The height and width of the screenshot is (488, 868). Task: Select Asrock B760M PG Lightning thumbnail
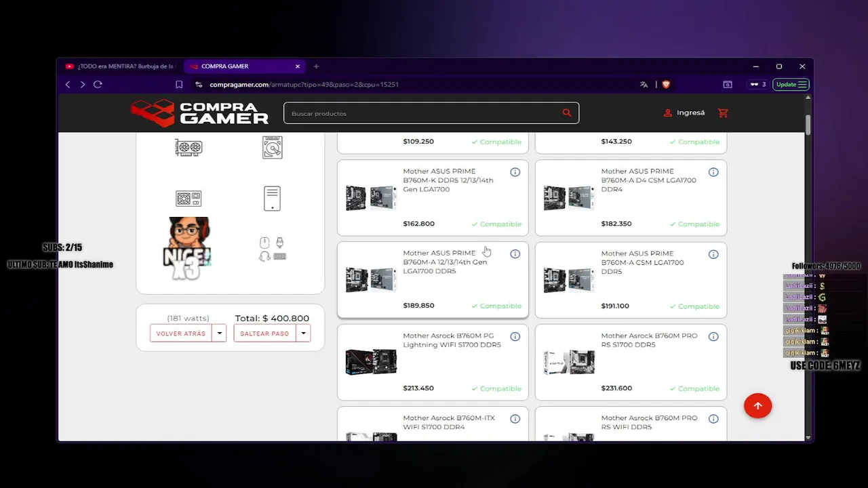[371, 362]
